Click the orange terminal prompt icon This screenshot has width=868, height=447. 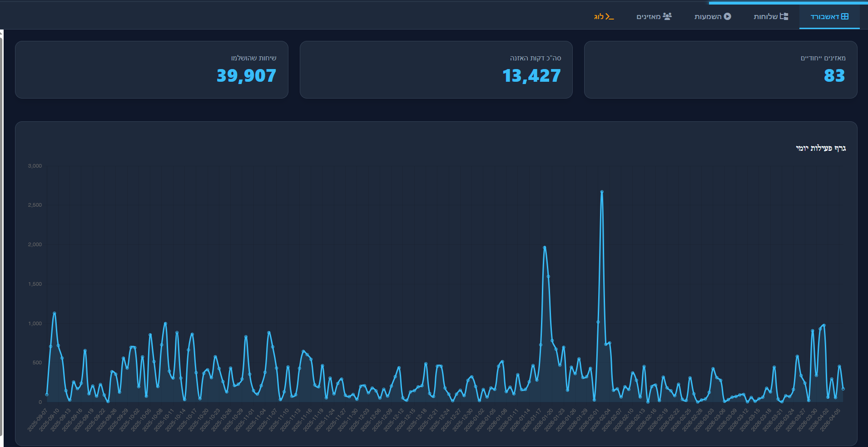point(610,17)
